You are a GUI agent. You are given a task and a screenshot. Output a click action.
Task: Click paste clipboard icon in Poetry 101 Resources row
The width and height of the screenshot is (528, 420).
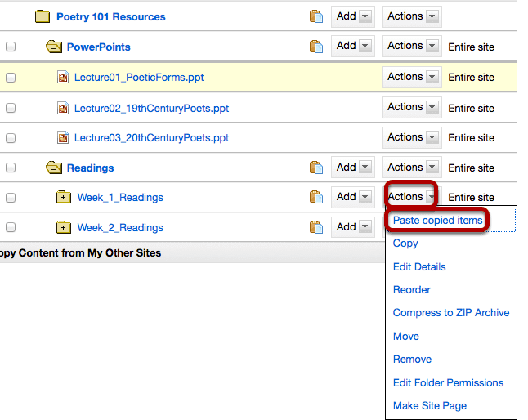(x=316, y=16)
